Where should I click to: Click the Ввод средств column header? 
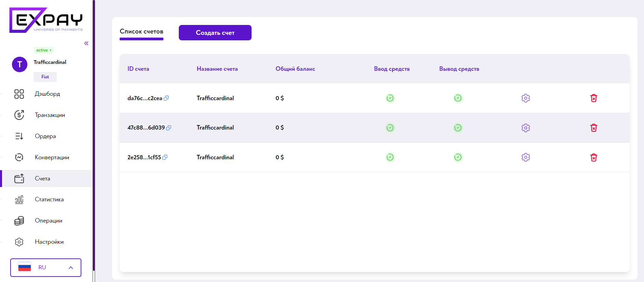click(x=392, y=69)
